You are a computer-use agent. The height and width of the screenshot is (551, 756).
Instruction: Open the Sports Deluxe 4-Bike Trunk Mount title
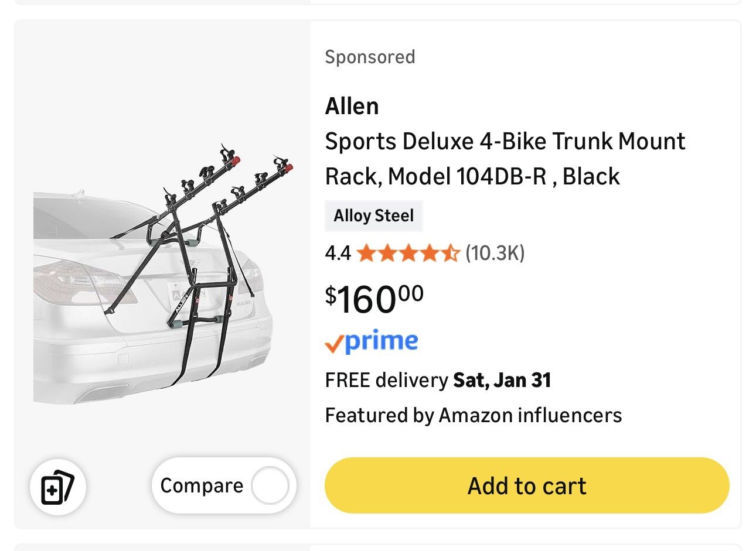click(505, 142)
